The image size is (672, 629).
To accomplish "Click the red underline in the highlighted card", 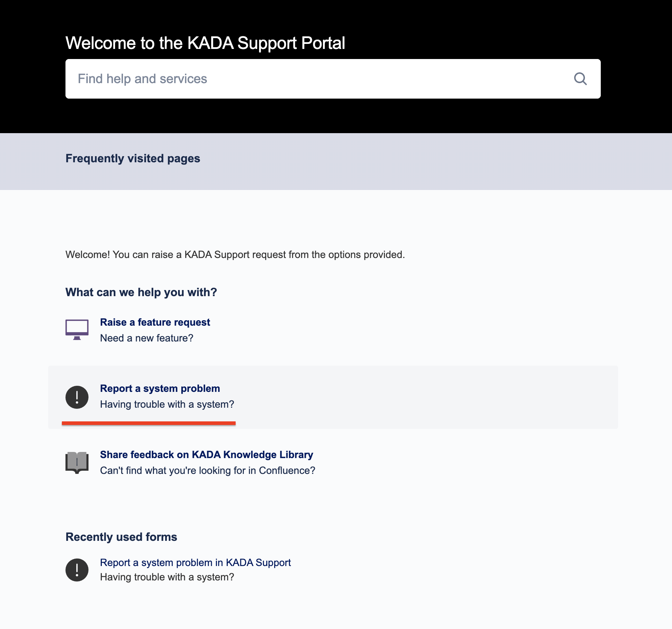I will tap(149, 423).
